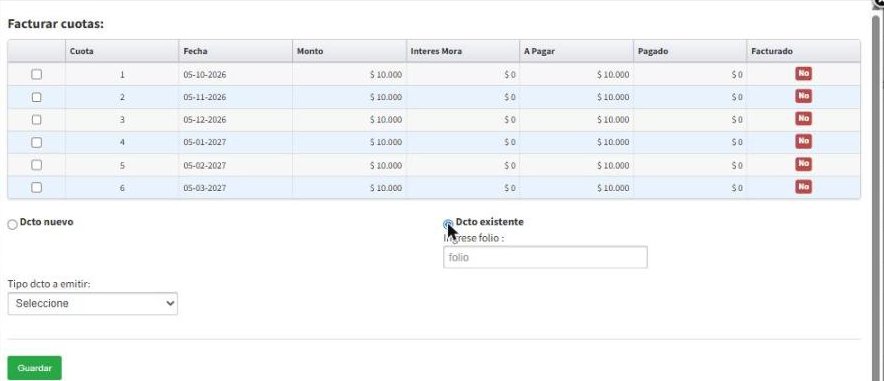Click the Dcto existente label text
Screen dimensions: 884x381
click(x=489, y=222)
